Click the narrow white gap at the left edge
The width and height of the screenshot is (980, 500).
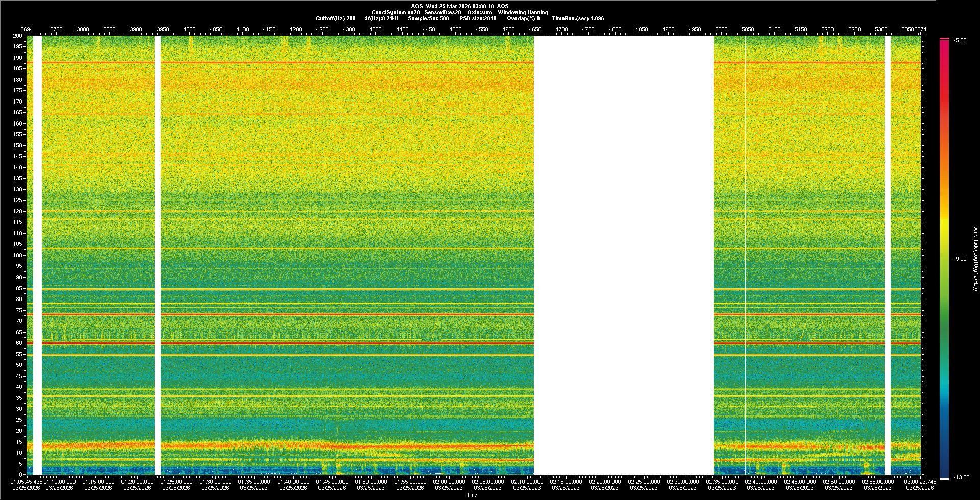click(x=37, y=255)
